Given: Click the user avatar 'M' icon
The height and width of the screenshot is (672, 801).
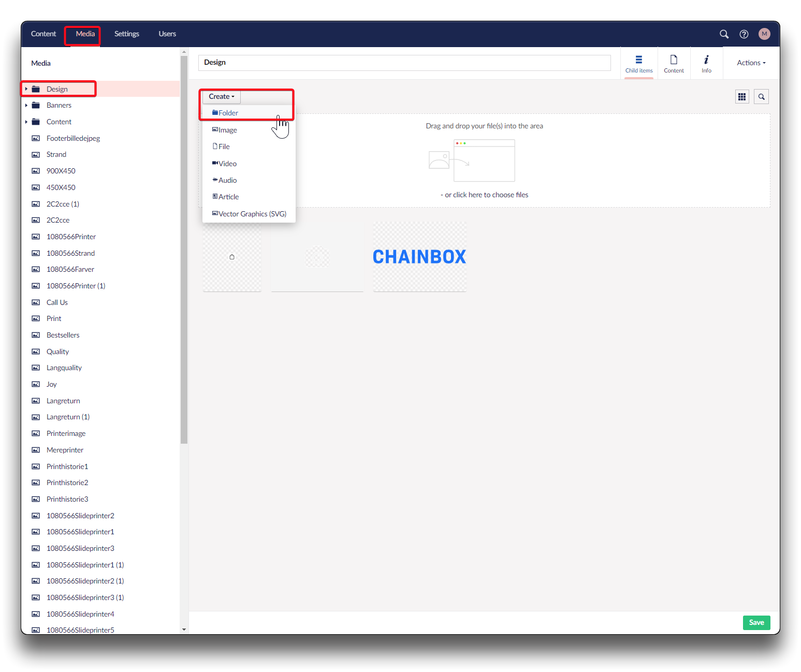Looking at the screenshot, I should [764, 34].
